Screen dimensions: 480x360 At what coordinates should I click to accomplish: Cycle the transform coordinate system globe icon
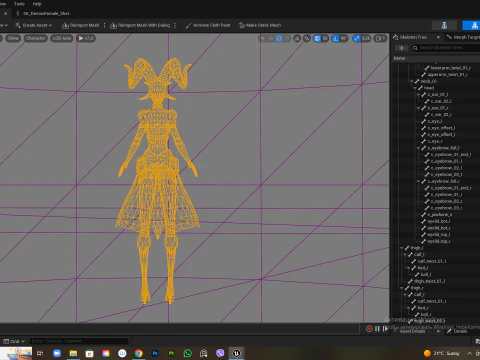(297, 38)
